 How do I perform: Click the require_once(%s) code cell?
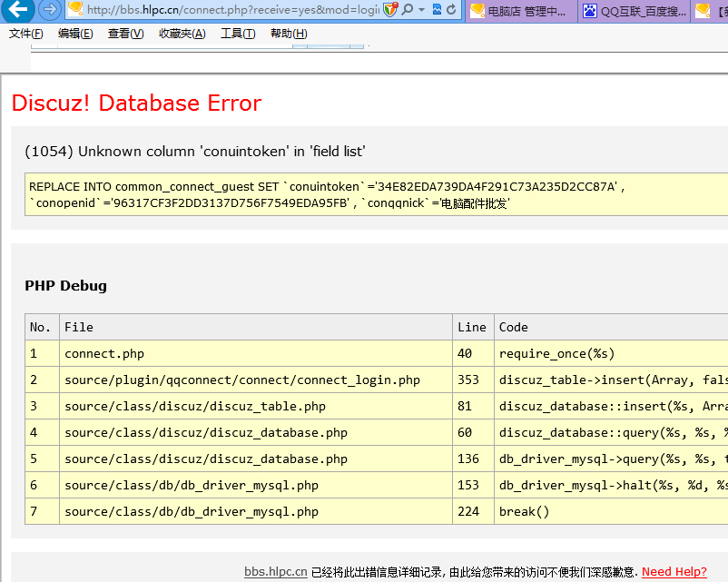click(611, 353)
